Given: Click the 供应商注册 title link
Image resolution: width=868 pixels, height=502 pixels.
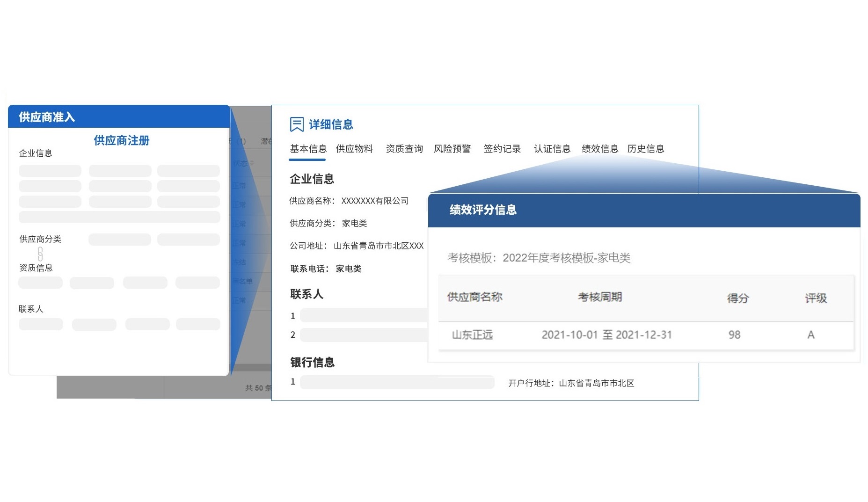Looking at the screenshot, I should click(121, 140).
